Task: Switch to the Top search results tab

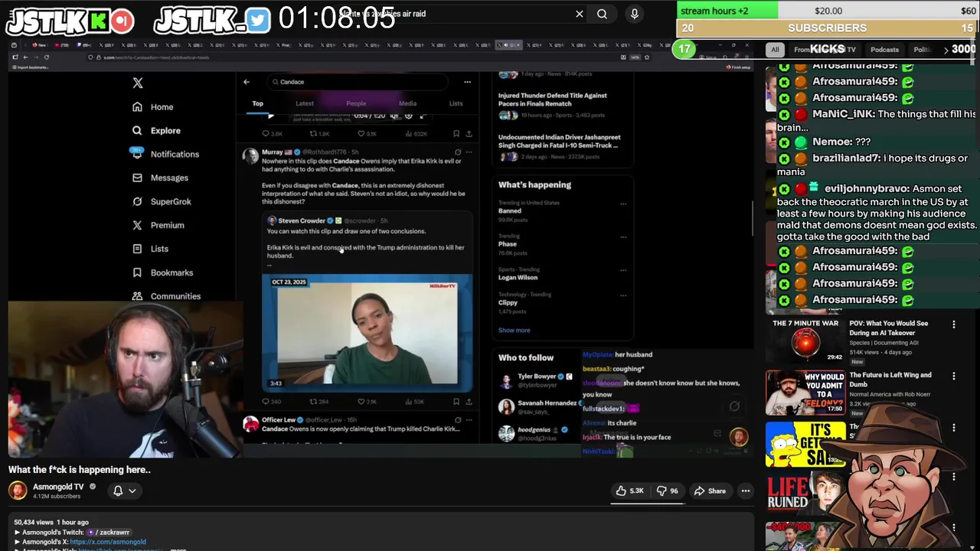Action: click(258, 103)
